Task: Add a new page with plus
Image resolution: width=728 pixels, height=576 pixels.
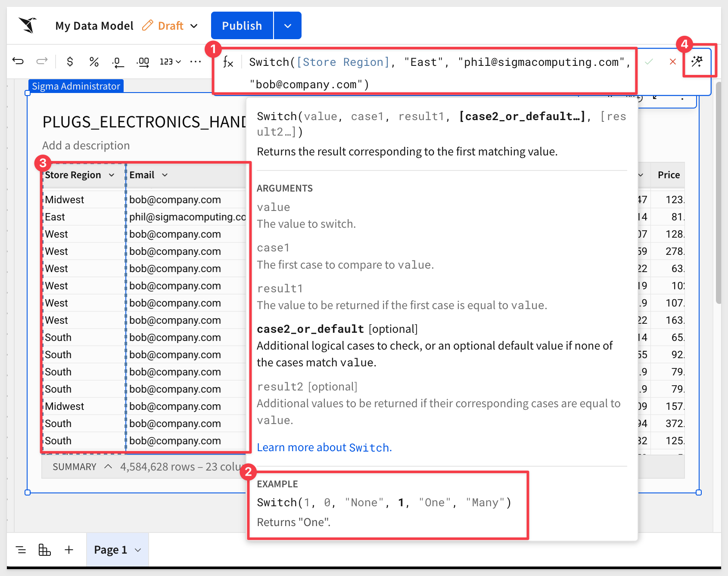Action: tap(69, 550)
